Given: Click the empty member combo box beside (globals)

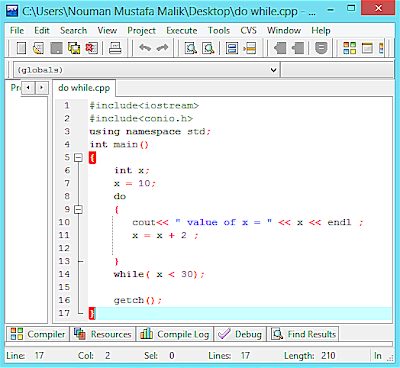Looking at the screenshot, I should tap(338, 70).
